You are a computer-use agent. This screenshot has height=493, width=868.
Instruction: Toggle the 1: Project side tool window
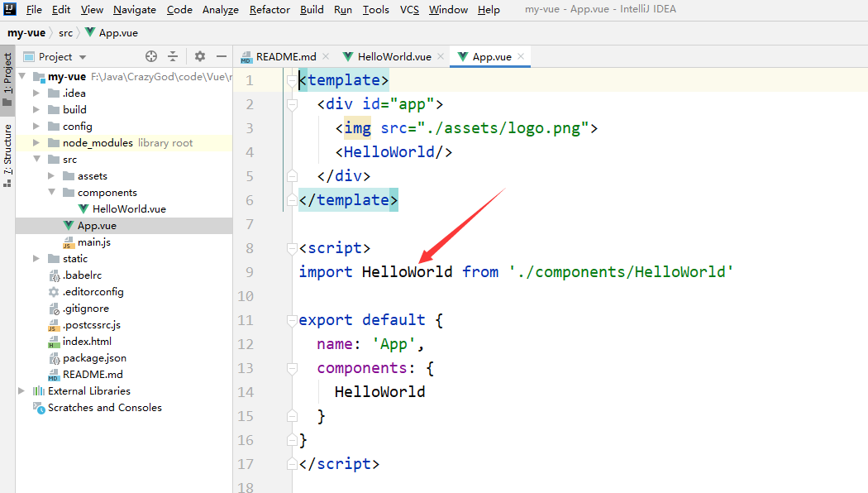(7, 79)
